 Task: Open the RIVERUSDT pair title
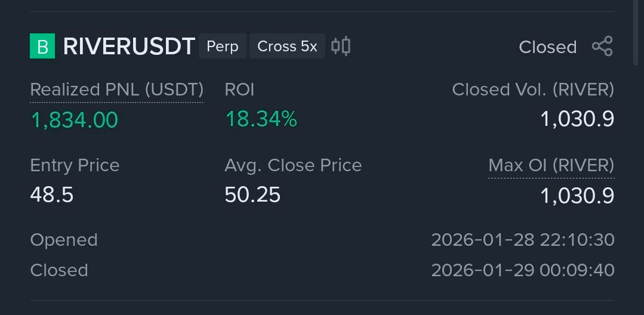[x=129, y=47]
